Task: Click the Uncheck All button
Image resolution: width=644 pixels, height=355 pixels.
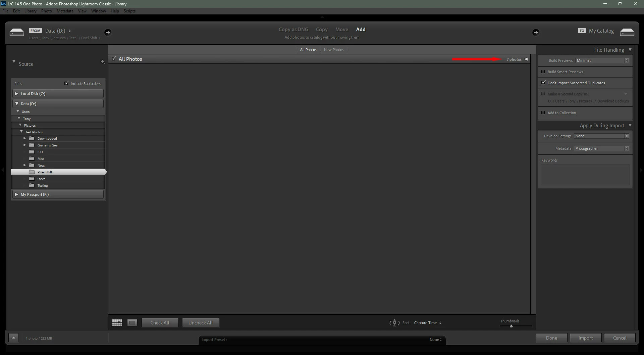Action: [x=201, y=323]
